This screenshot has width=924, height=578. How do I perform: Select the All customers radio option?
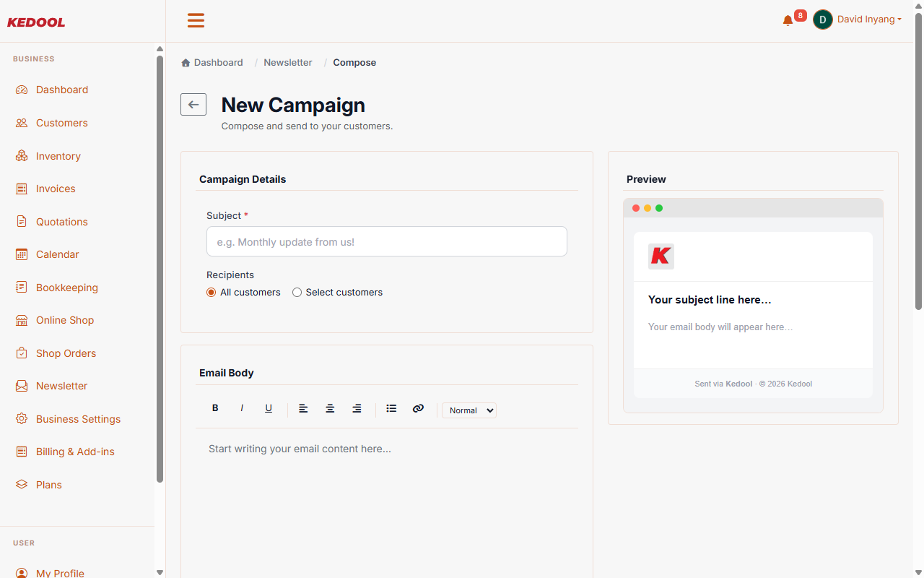[211, 293]
